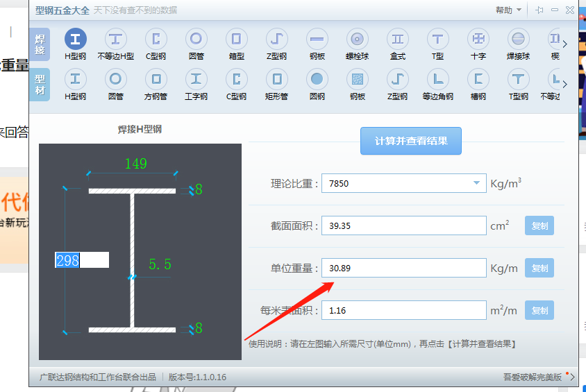Viewport: 586px width, 392px height.
Task: Click the 广联达钢结构和工作台联合出品 status text
Action: pyautogui.click(x=97, y=377)
